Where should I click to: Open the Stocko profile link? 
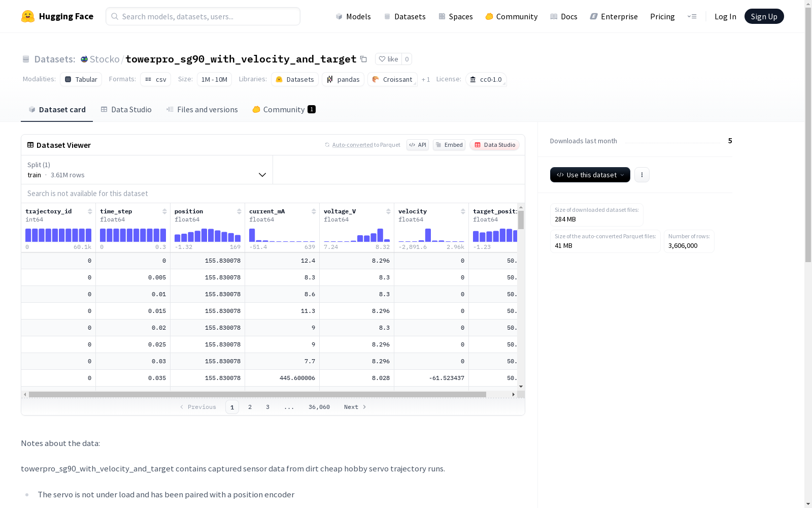[105, 59]
